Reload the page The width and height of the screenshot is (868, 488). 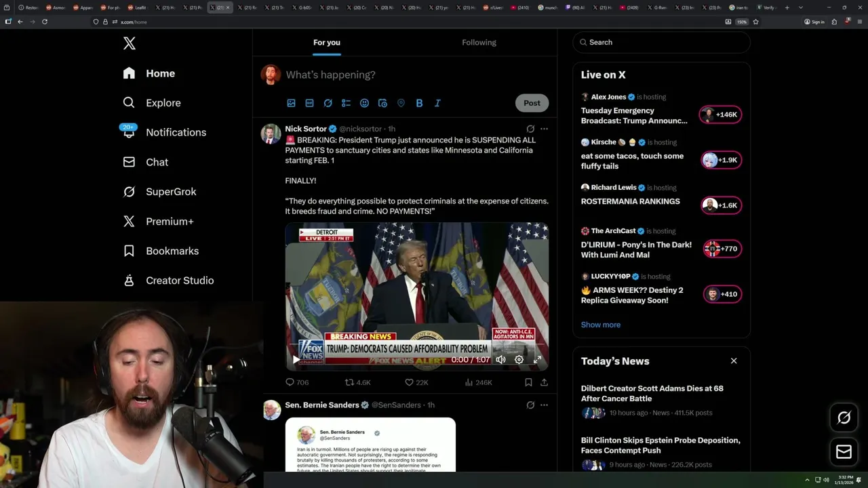click(x=45, y=22)
